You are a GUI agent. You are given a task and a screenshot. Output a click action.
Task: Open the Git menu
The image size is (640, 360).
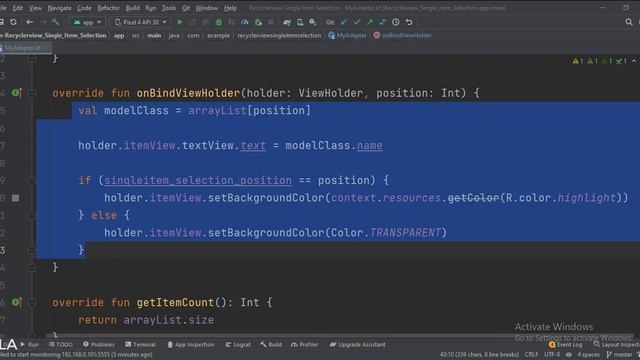pyautogui.click(x=186, y=8)
